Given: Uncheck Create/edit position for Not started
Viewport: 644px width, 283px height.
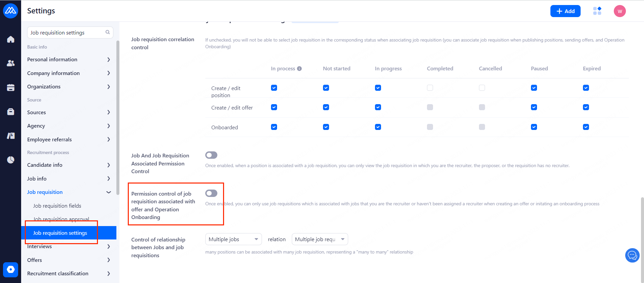Looking at the screenshot, I should point(326,88).
